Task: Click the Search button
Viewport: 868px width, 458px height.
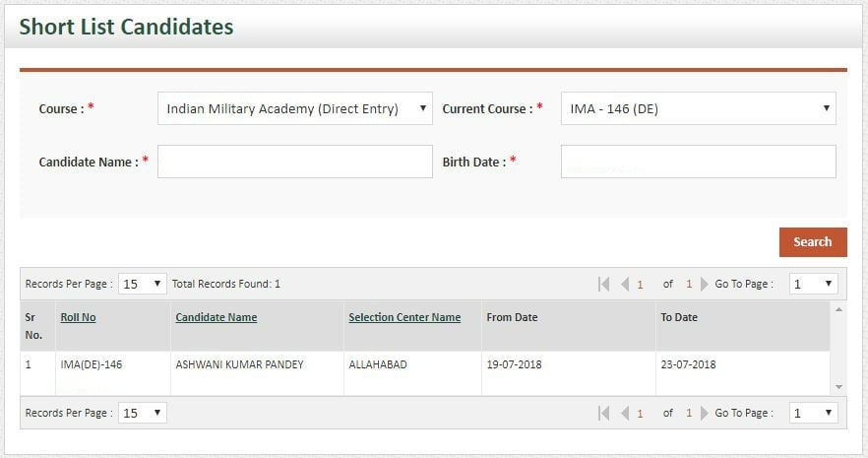Action: [813, 242]
